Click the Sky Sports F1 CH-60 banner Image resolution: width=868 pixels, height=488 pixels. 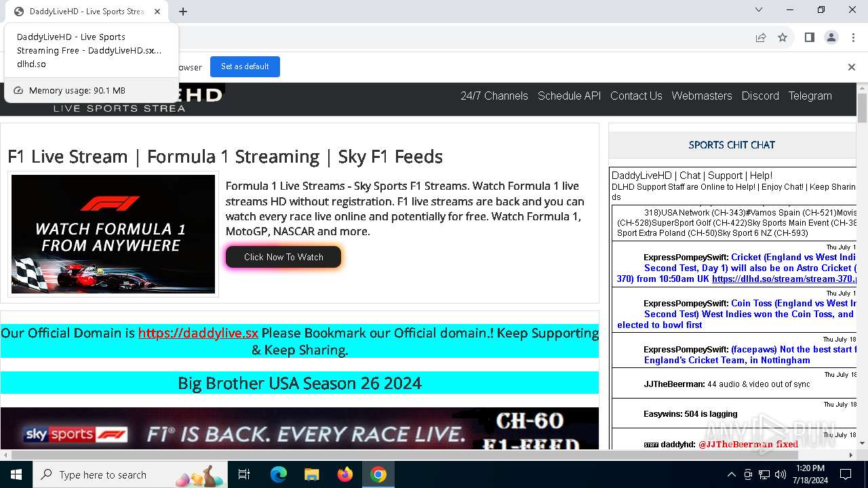point(300,428)
